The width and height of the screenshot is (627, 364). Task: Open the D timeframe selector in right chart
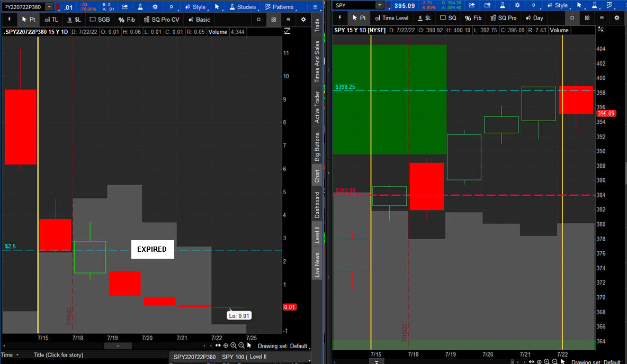tap(533, 5)
